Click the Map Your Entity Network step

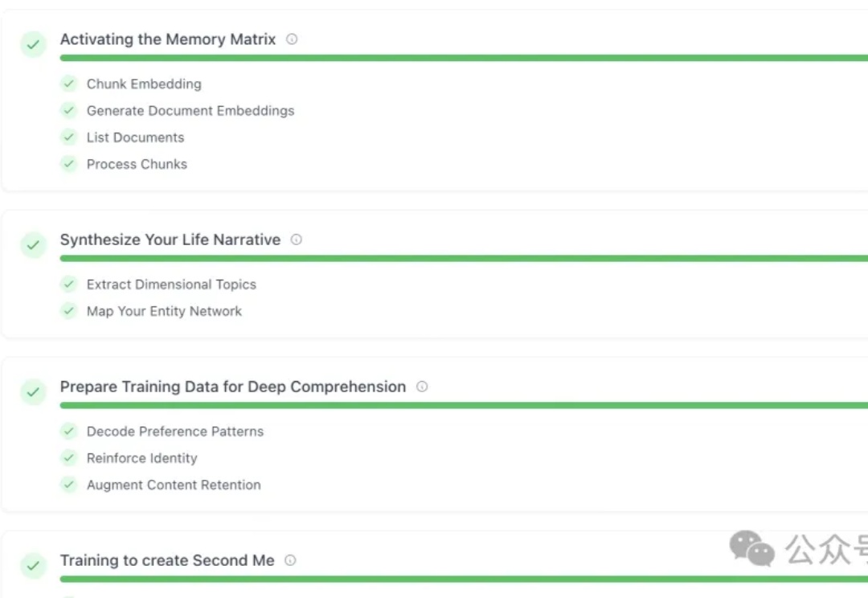pyautogui.click(x=164, y=311)
